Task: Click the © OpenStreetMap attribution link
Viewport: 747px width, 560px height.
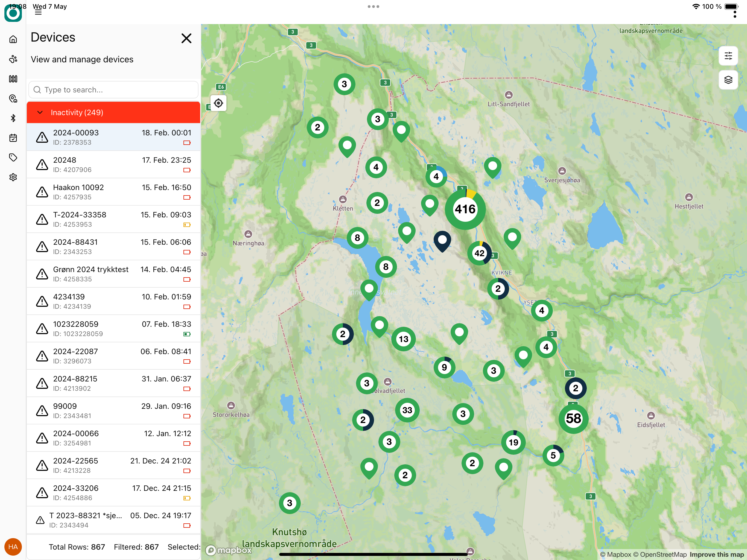Action: coord(660,554)
